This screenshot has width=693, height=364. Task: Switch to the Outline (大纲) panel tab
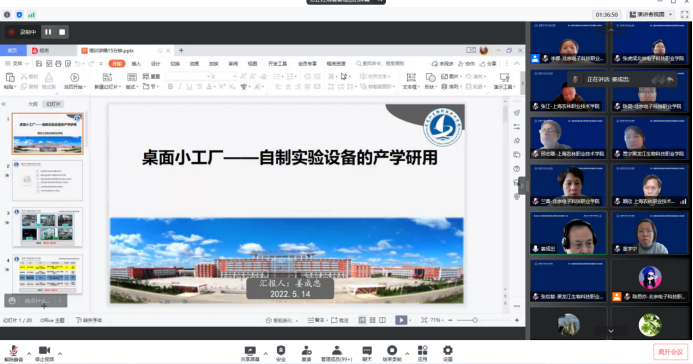(x=33, y=104)
